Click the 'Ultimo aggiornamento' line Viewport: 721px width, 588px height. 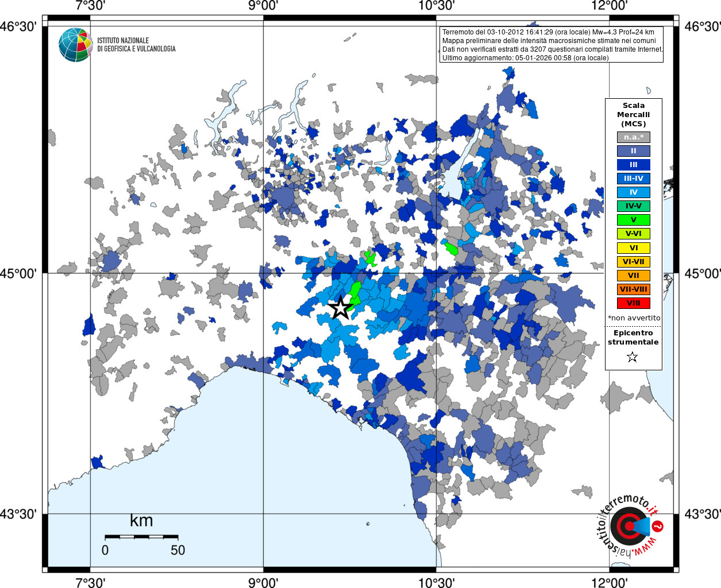tap(525, 58)
